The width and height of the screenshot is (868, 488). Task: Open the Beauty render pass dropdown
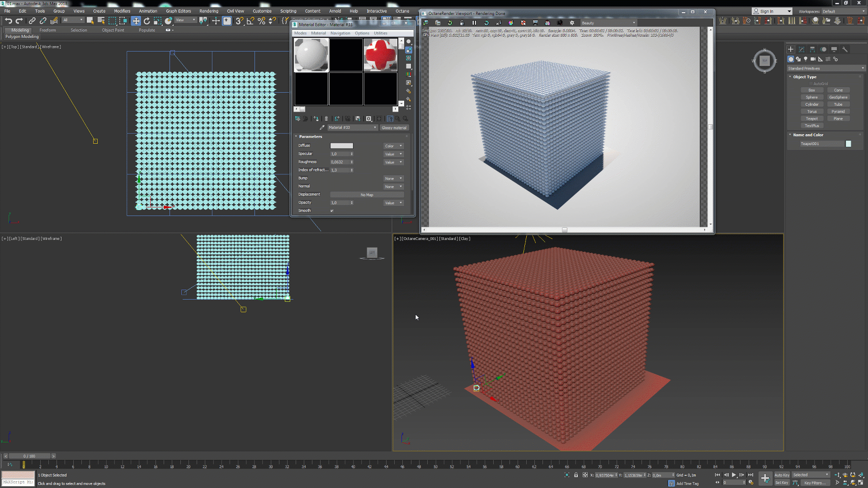pyautogui.click(x=608, y=23)
